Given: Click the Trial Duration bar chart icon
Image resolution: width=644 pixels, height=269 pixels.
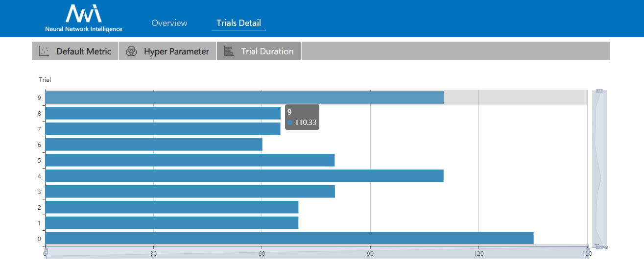Looking at the screenshot, I should (x=228, y=51).
